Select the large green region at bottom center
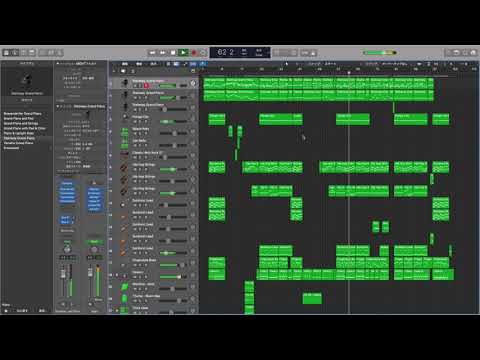This screenshot has height=360, width=480. pyautogui.click(x=312, y=298)
